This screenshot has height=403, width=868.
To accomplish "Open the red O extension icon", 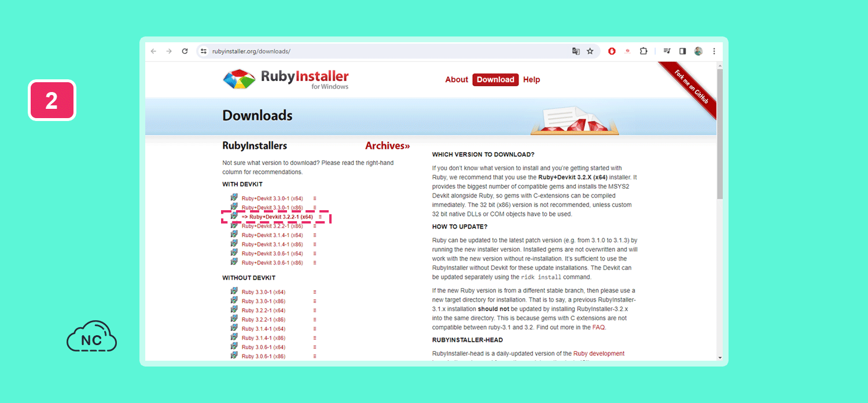I will click(612, 51).
